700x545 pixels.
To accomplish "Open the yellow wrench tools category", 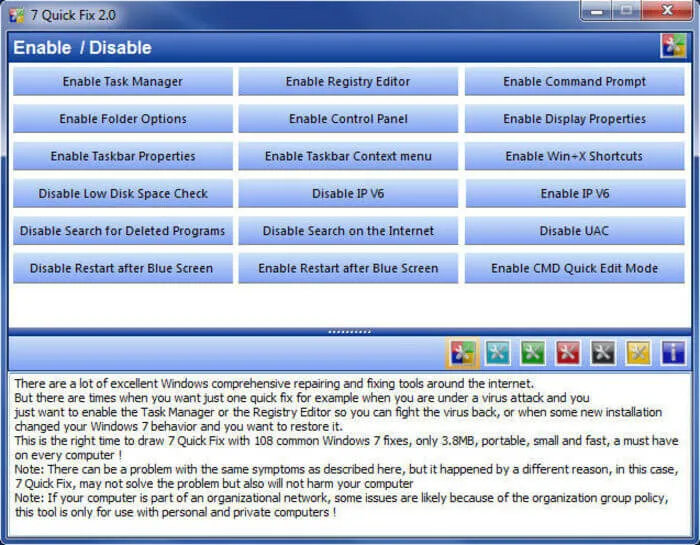I will click(x=638, y=352).
